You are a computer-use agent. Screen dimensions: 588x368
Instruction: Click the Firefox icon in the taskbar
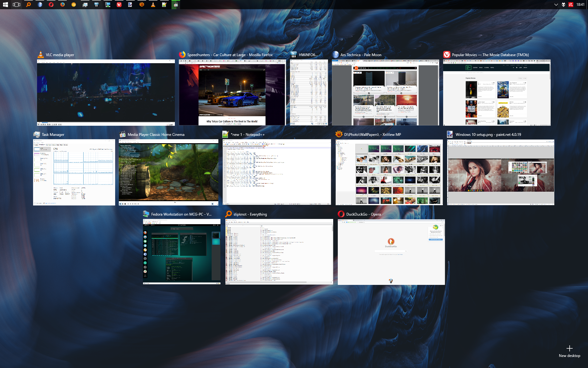(62, 5)
